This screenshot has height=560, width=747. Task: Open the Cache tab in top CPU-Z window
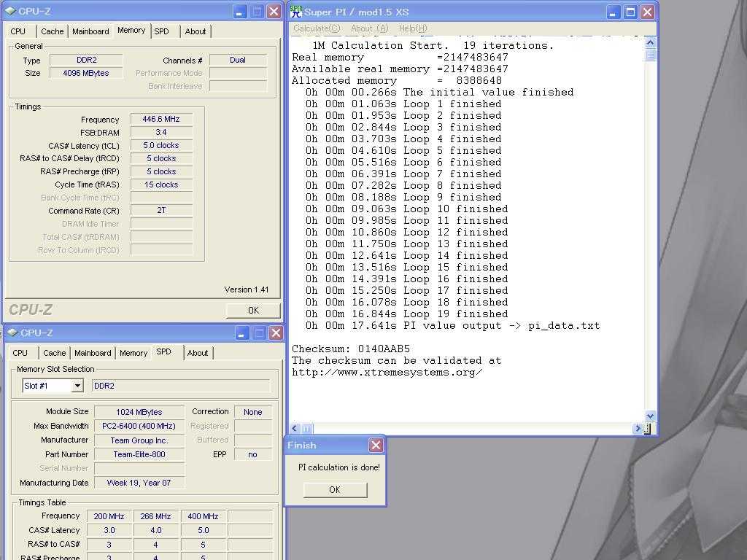coord(53,31)
